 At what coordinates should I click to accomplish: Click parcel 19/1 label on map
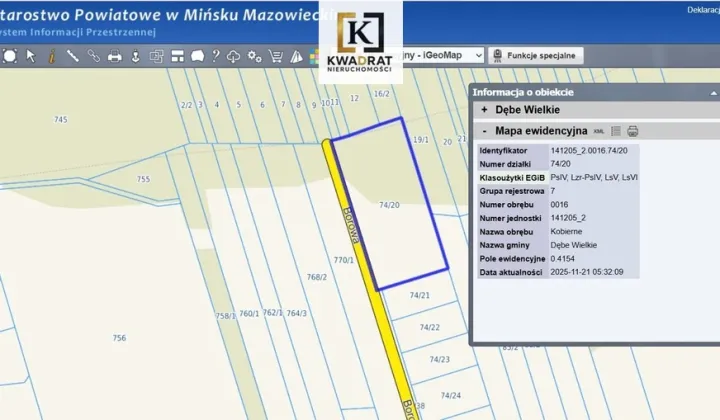[421, 140]
